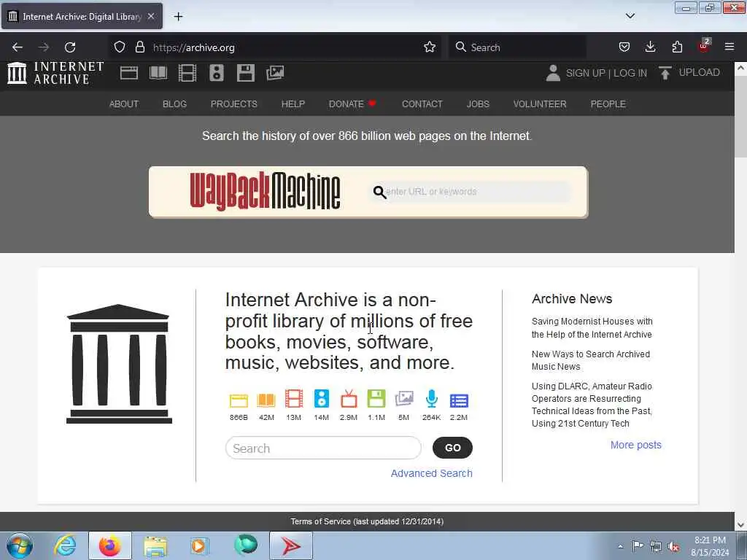Click the page vertical scrollbar down arrow
The width and height of the screenshot is (747, 560).
click(740, 525)
